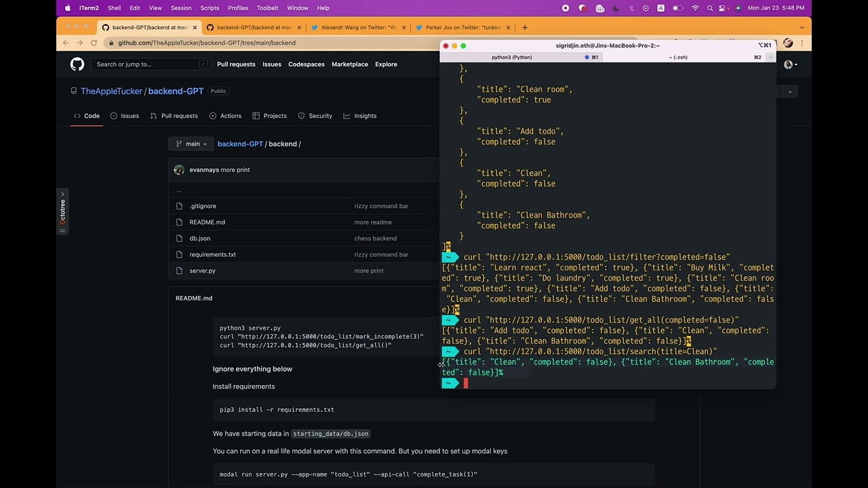
Task: Open Issues in GitHub header
Action: point(272,64)
